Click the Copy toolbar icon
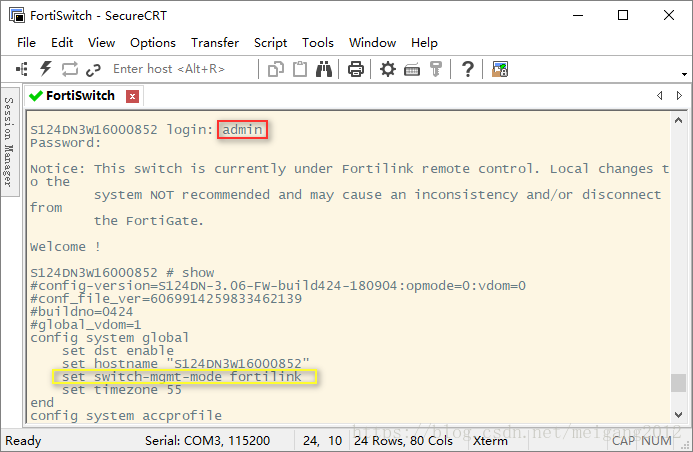Screen dimensions: 693x452 click(276, 69)
